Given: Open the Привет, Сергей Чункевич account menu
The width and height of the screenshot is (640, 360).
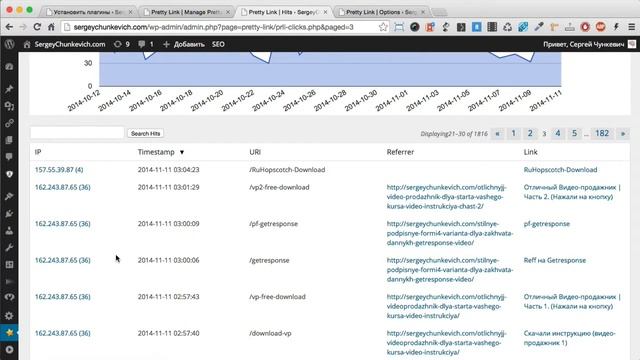Looking at the screenshot, I should click(x=589, y=44).
